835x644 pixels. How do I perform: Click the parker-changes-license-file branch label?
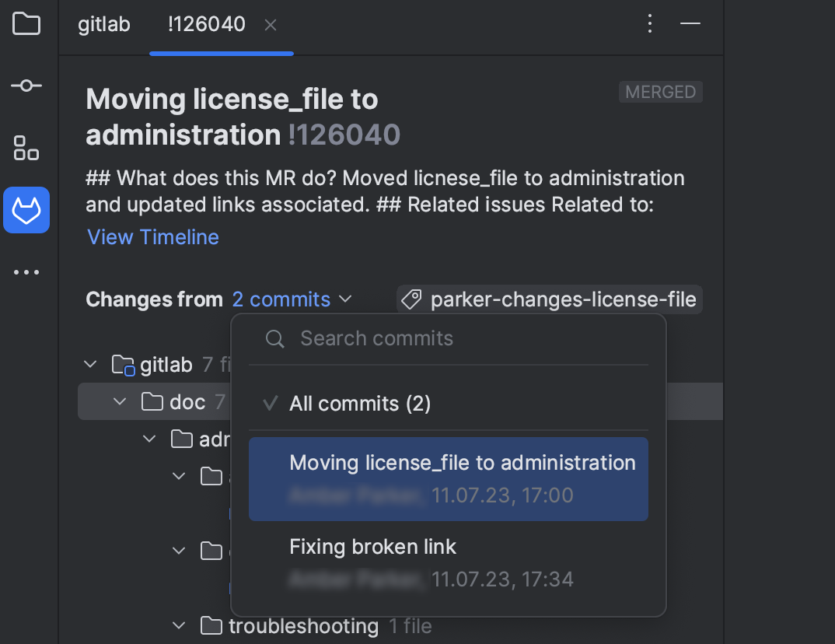(x=550, y=299)
